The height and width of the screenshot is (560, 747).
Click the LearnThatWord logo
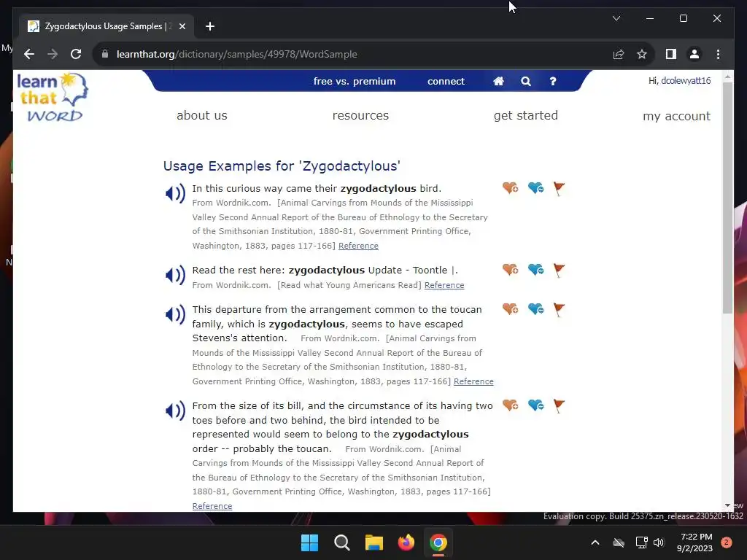[53, 97]
